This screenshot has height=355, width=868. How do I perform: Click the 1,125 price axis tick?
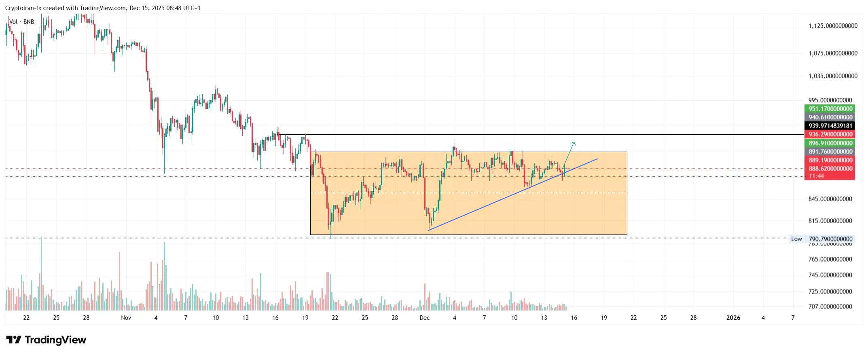click(x=833, y=26)
